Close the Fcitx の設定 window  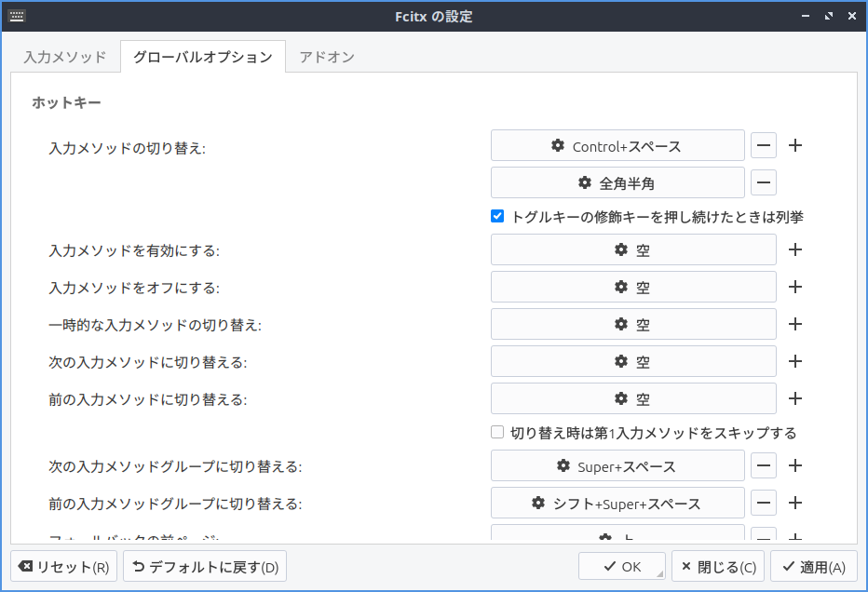pyautogui.click(x=852, y=16)
